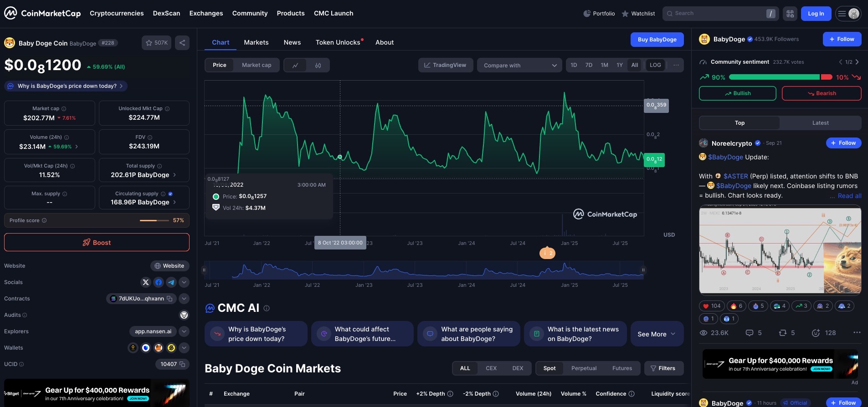The width and height of the screenshot is (868, 407).
Task: Expand Total supply details arrow
Action: 175,175
